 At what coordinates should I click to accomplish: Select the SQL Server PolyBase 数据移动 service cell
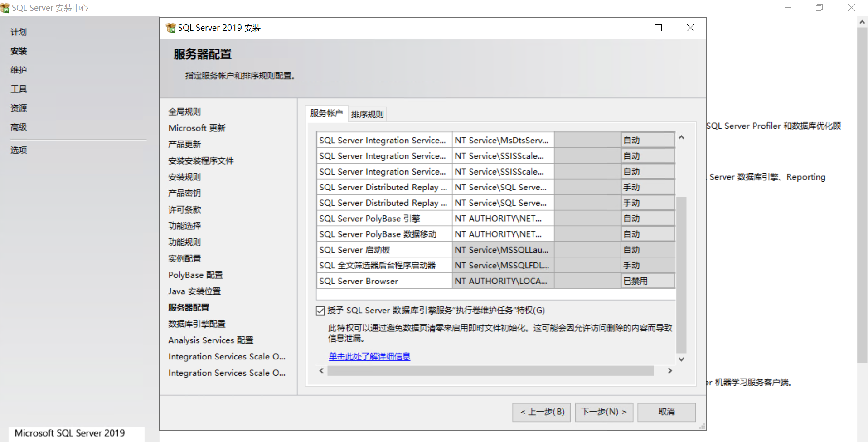click(x=384, y=234)
